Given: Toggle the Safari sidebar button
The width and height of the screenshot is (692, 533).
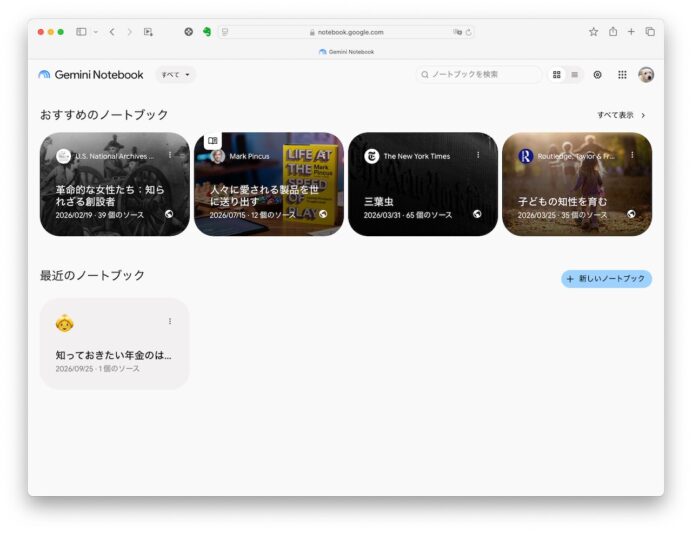Looking at the screenshot, I should coord(81,32).
